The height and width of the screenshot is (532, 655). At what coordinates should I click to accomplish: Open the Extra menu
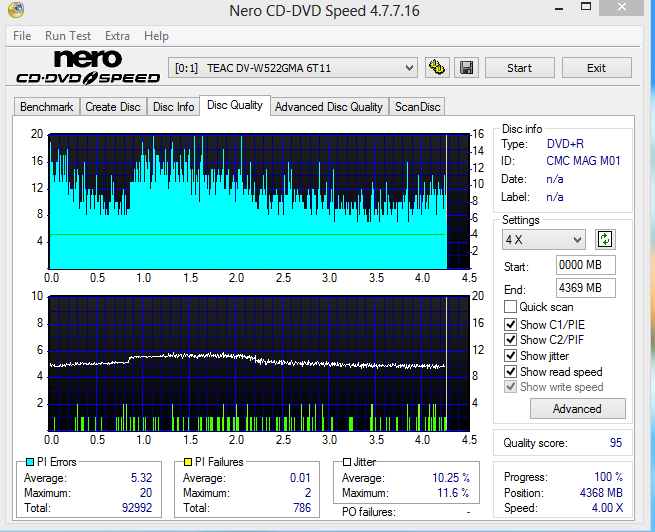(117, 36)
